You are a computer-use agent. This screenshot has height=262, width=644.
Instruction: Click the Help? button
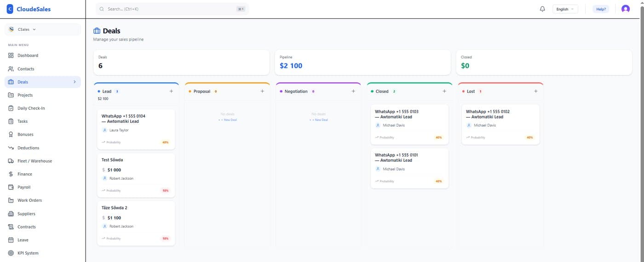click(x=601, y=9)
